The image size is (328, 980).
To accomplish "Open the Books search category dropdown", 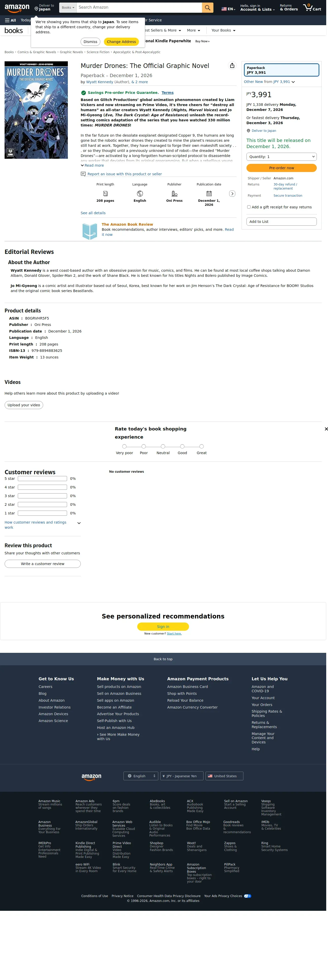I will pos(68,8).
